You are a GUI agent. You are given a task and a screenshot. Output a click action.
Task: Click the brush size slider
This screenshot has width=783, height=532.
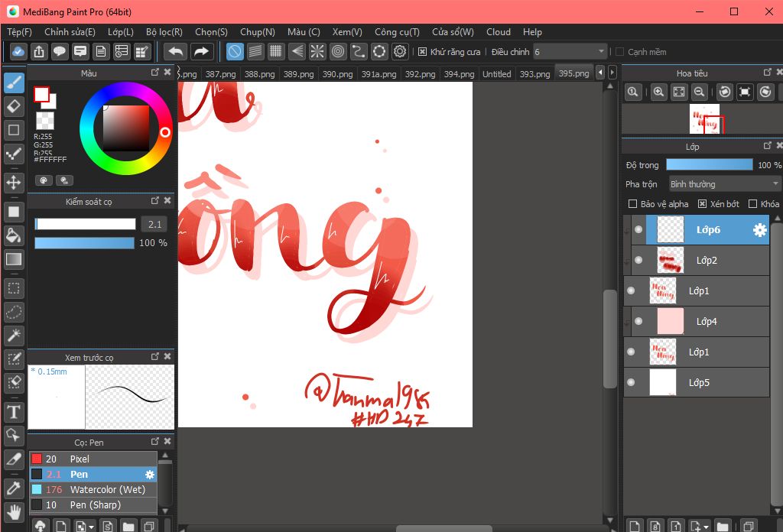pyautogui.click(x=85, y=224)
